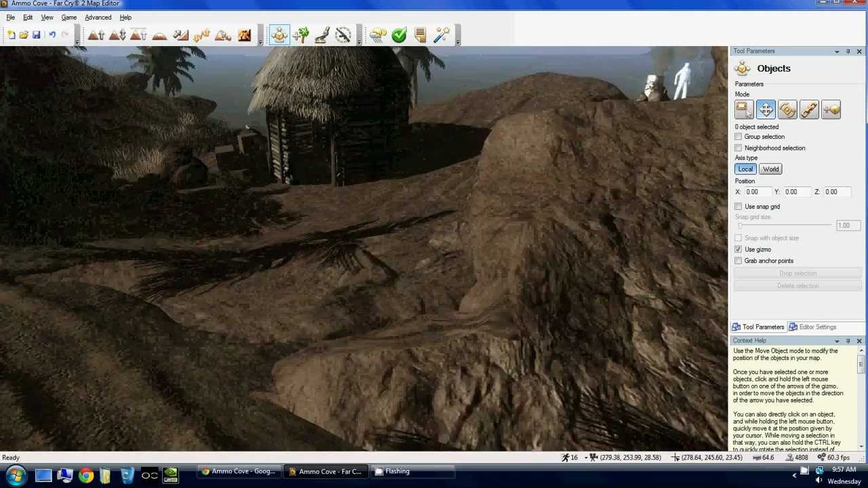This screenshot has width=868, height=488.
Task: Select the Ramp terrain tool
Action: click(x=180, y=35)
